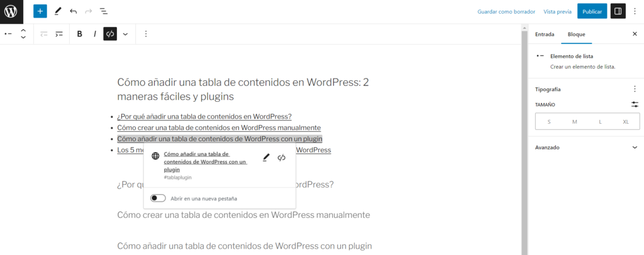The height and width of the screenshot is (255, 644).
Task: Click heading Cómo crear una tabla manualmente
Action: coord(243,215)
